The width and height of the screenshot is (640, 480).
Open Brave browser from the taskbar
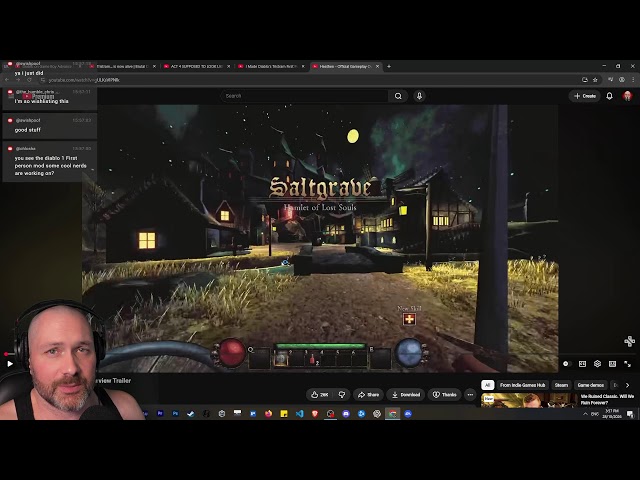[x=315, y=413]
